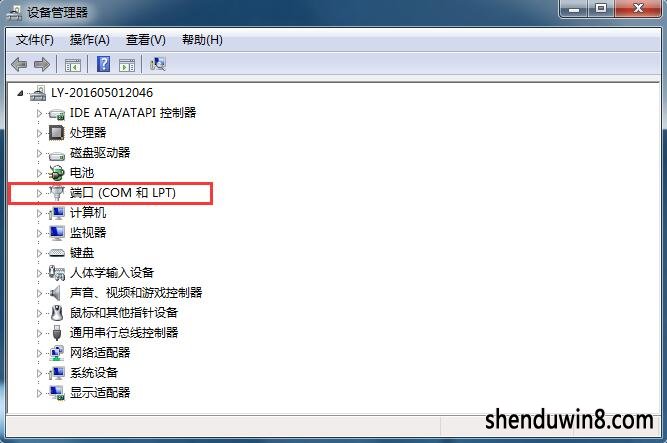The height and width of the screenshot is (443, 667).
Task: Select the 电池 battery icon
Action: tap(56, 173)
